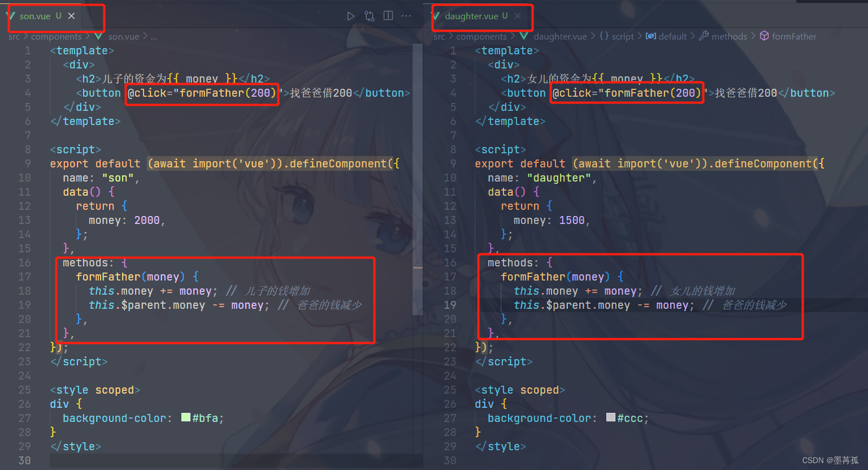Open the More Actions ellipsis menu

click(x=406, y=16)
